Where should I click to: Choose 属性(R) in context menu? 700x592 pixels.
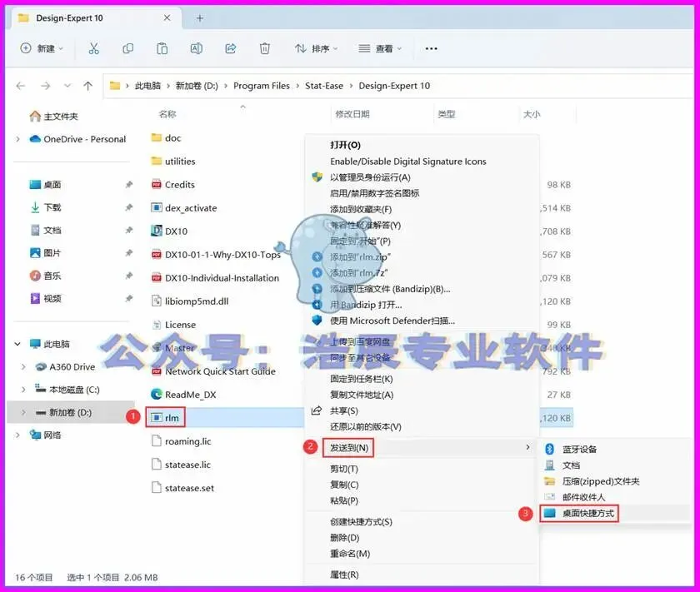[x=344, y=575]
